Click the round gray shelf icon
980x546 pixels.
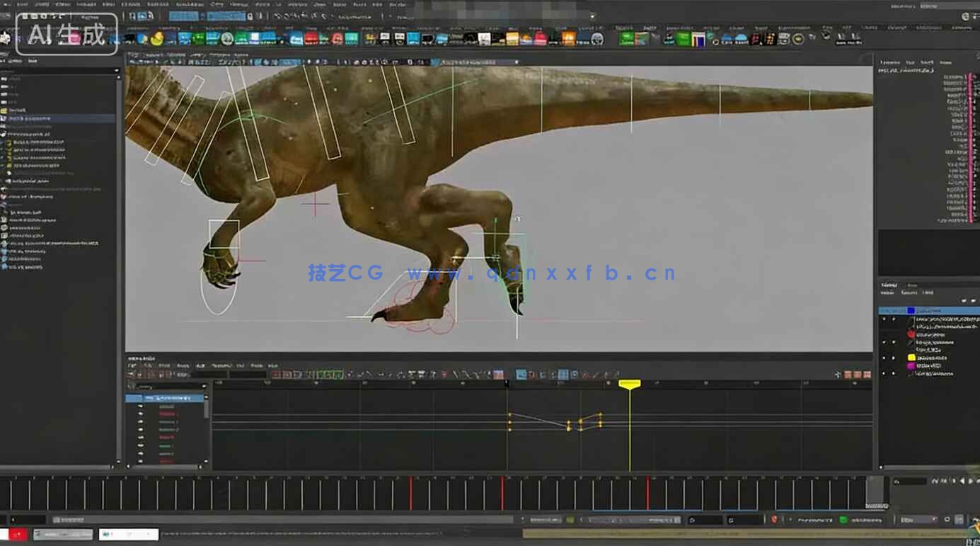click(226, 39)
